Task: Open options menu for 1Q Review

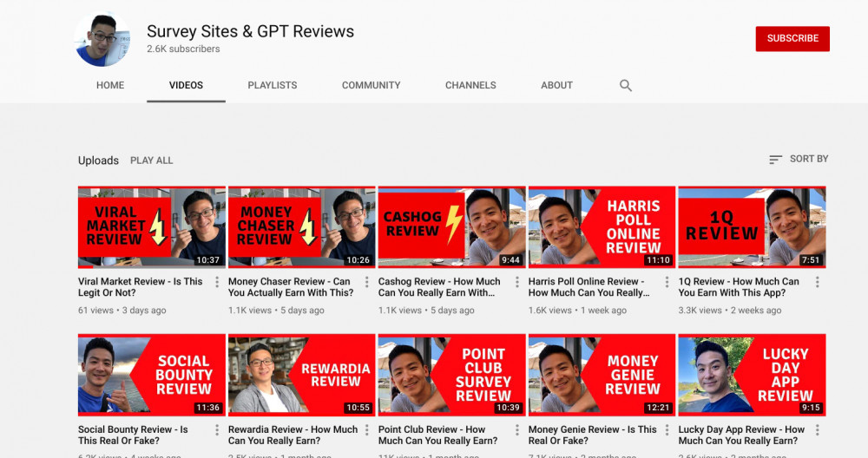Action: (817, 282)
